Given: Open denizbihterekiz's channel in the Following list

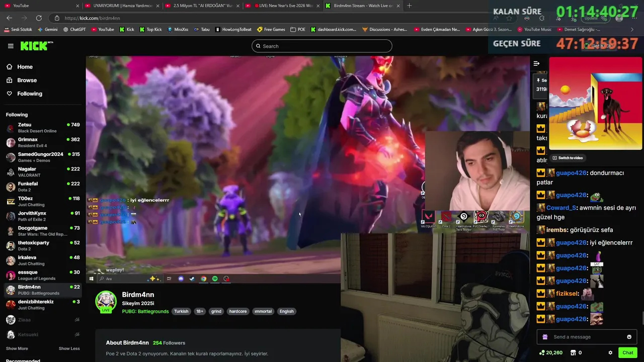Looking at the screenshot, I should [43, 304].
